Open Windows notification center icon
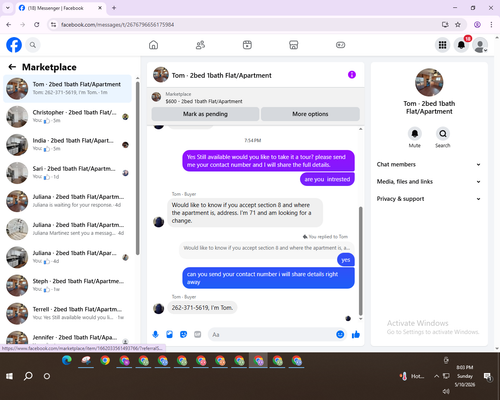The width and height of the screenshot is (500, 400). pos(487,377)
